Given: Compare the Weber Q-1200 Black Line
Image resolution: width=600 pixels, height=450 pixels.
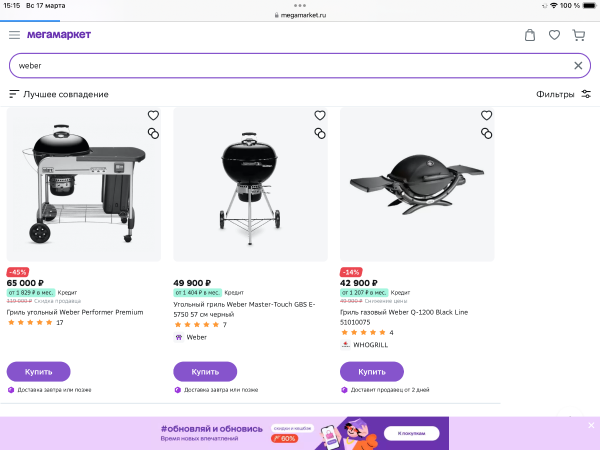Looking at the screenshot, I should 486,133.
